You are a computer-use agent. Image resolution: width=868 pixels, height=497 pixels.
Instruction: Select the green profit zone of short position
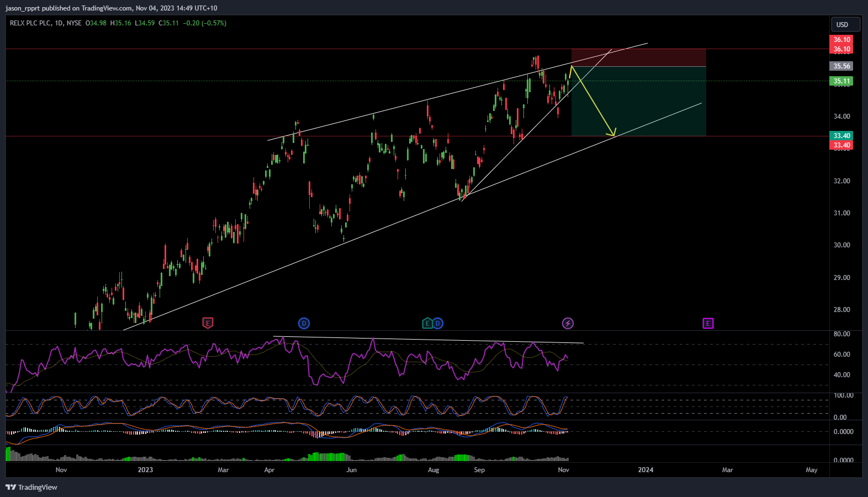(x=638, y=101)
